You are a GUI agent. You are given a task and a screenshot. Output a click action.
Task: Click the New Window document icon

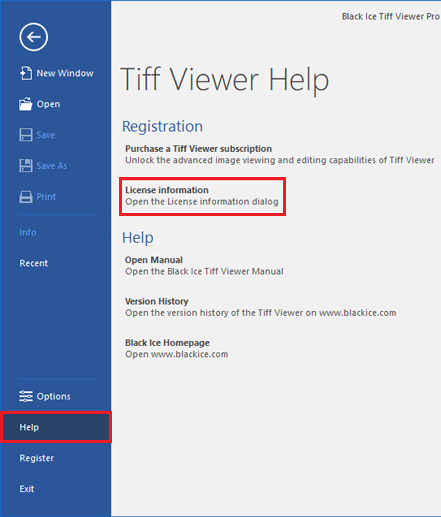pyautogui.click(x=26, y=73)
